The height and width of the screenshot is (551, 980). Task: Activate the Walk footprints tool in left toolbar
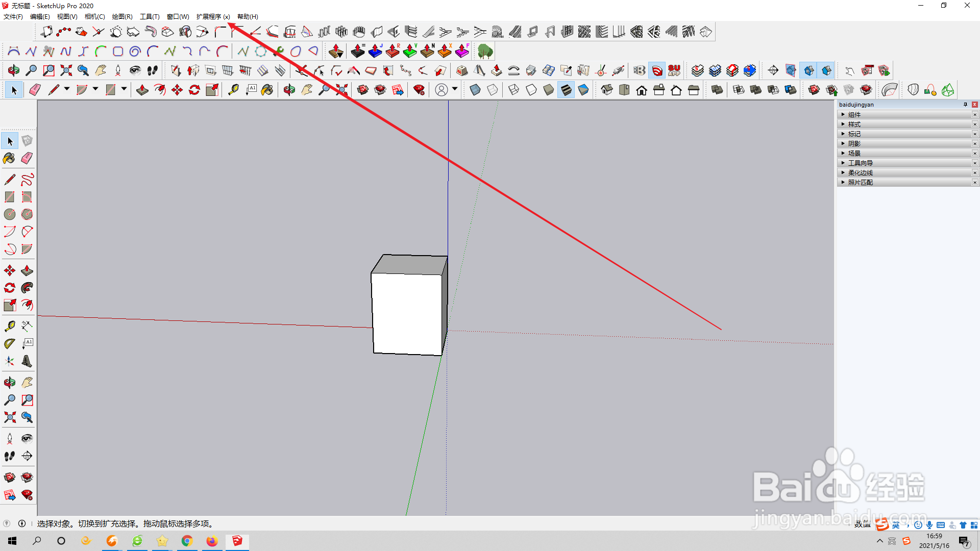pos(9,456)
